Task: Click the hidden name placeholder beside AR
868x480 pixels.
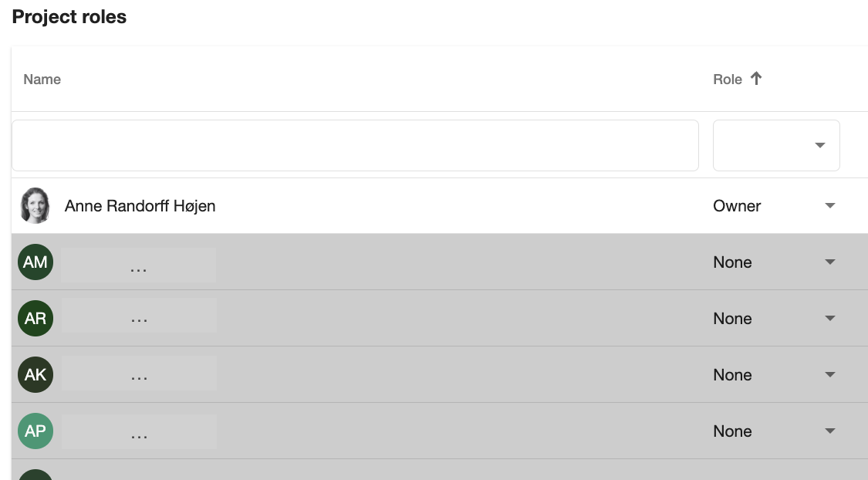Action: tap(139, 316)
